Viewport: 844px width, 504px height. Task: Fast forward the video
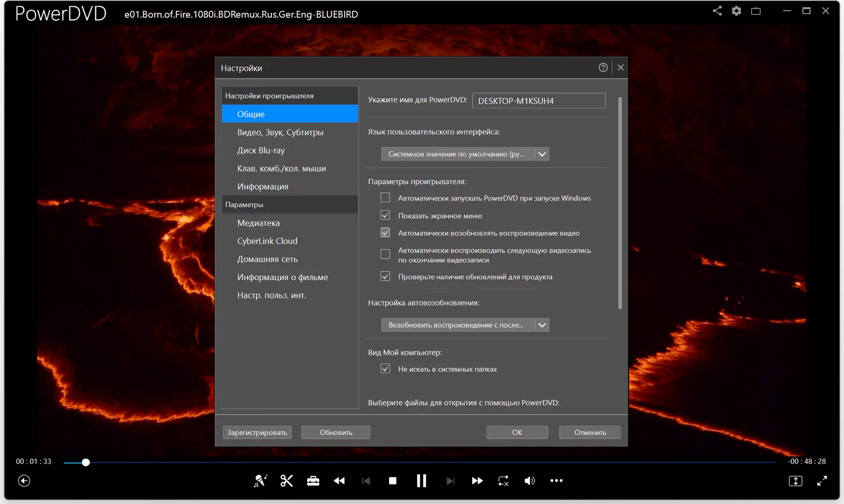477,481
